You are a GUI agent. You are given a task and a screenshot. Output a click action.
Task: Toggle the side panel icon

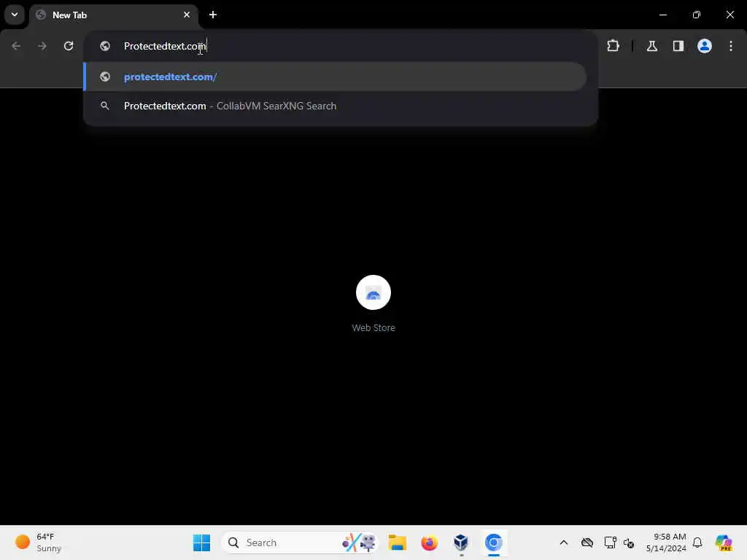(678, 46)
